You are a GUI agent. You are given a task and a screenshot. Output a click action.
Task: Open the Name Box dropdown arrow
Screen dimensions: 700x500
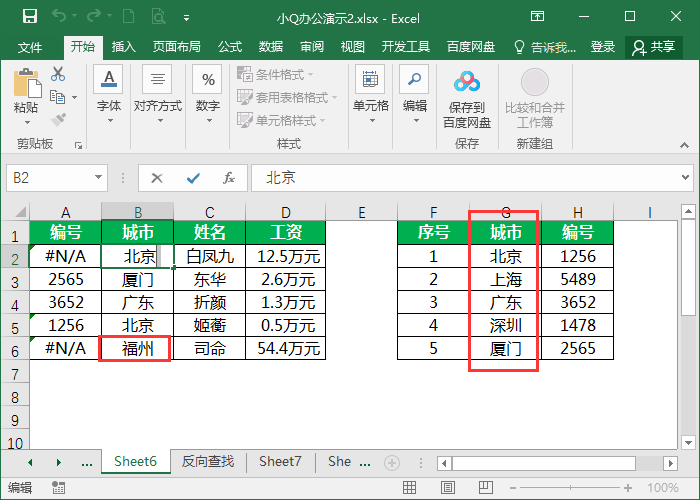pos(98,177)
